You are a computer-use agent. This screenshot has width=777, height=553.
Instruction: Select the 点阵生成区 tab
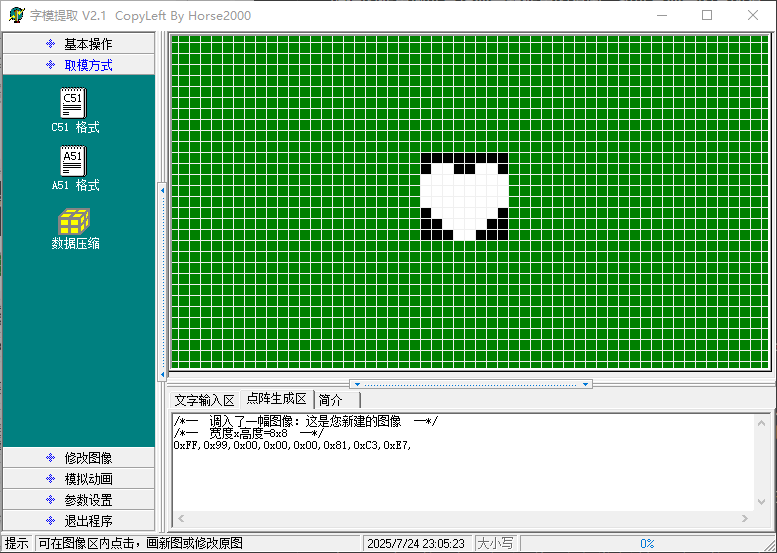click(276, 399)
